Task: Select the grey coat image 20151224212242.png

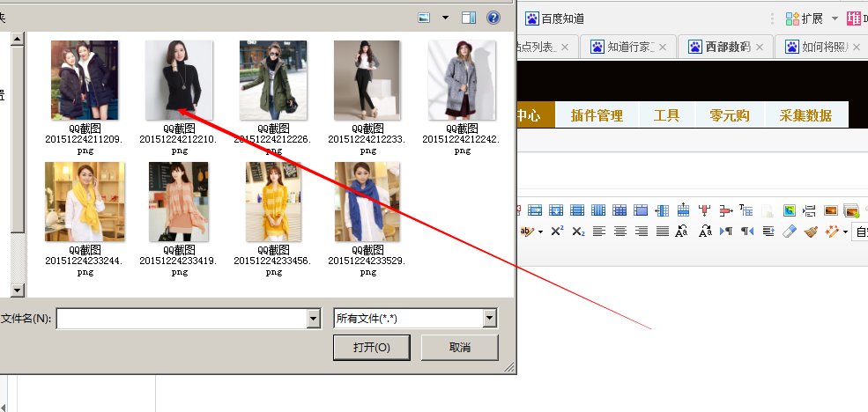Action: coord(462,80)
